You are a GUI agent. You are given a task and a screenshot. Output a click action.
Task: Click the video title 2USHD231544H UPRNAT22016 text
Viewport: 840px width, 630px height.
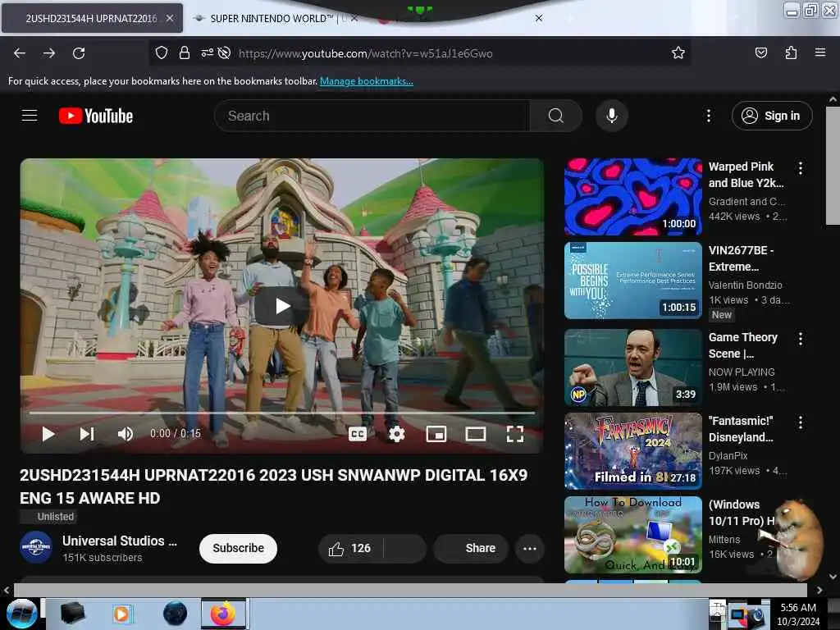[x=274, y=486]
